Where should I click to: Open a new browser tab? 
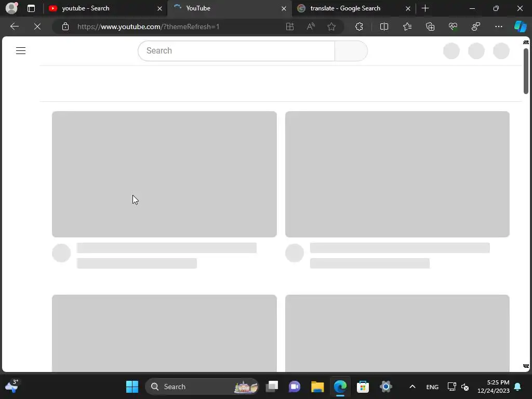point(425,8)
